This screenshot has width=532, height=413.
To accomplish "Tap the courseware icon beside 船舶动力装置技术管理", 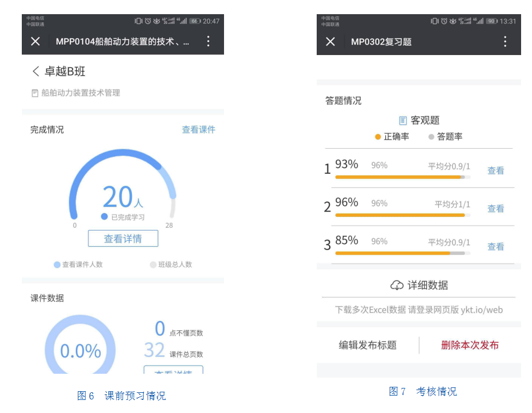I will [x=35, y=93].
